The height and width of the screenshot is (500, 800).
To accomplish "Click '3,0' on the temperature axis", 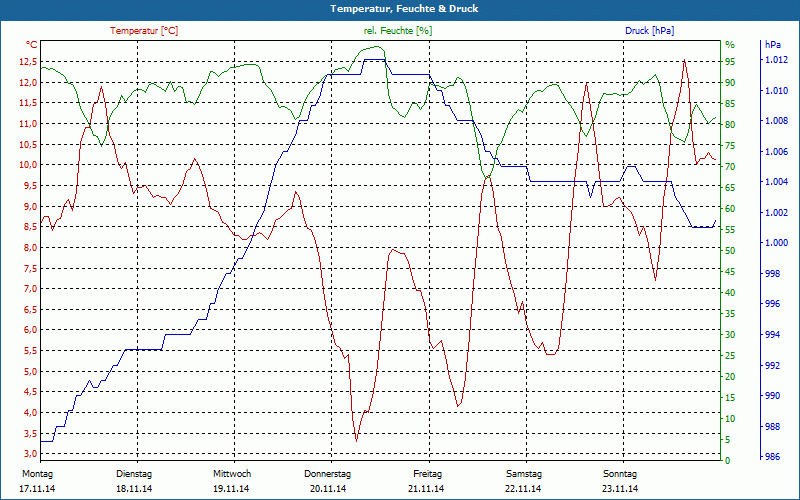I will coord(30,454).
